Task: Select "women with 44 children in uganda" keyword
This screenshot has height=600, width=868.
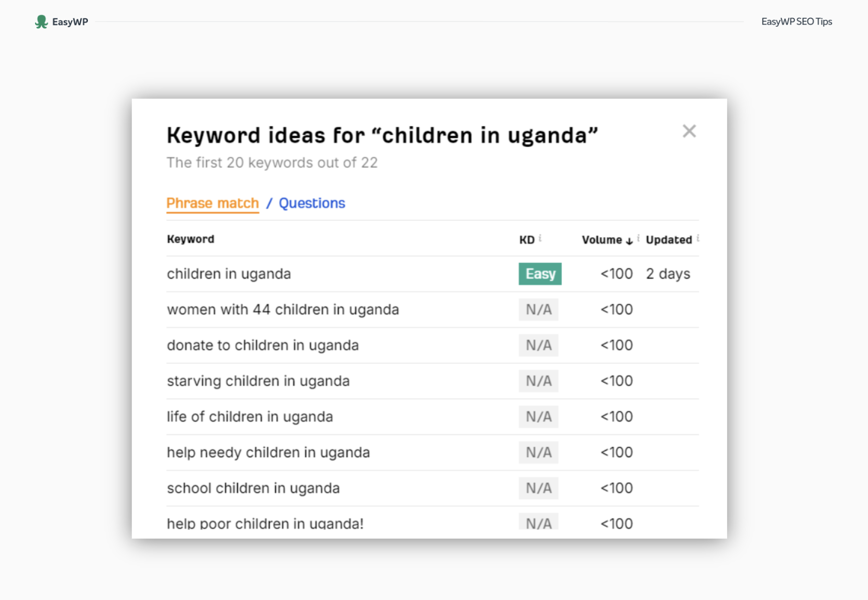Action: click(283, 309)
